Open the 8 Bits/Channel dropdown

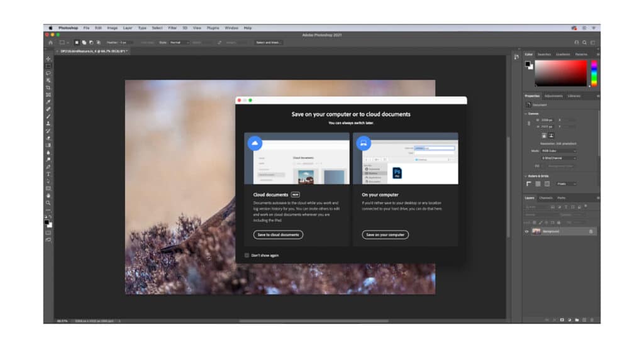(x=558, y=158)
